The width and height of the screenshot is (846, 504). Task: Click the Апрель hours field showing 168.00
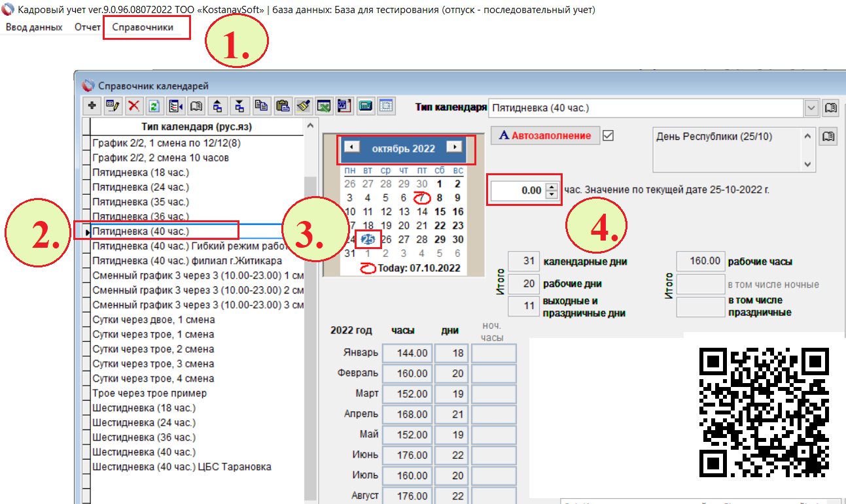(x=406, y=414)
